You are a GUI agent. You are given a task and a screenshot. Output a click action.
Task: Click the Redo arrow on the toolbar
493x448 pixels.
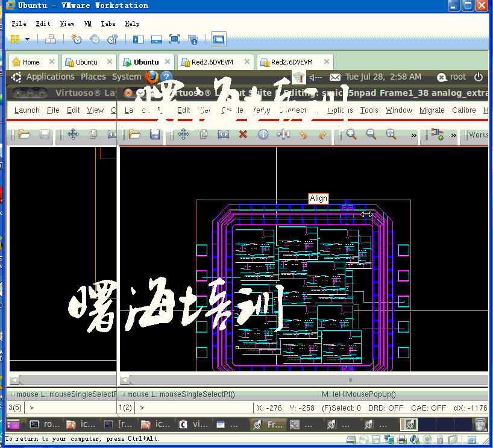pyautogui.click(x=323, y=134)
